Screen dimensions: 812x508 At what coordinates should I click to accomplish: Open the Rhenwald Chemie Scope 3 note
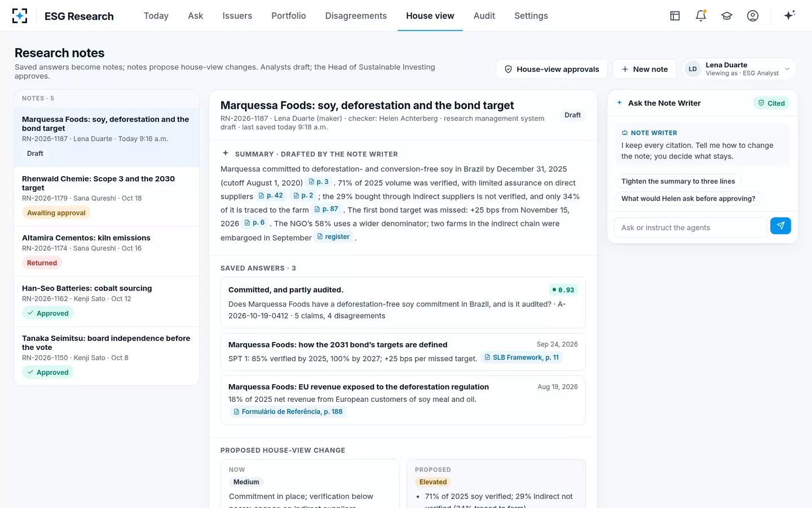[x=107, y=196]
